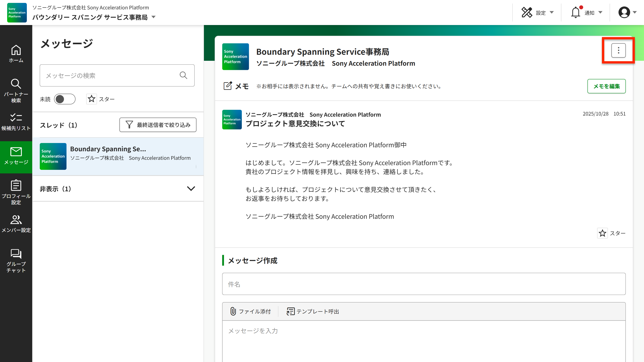Click filter by last sender button
This screenshot has width=644, height=362.
pyautogui.click(x=158, y=125)
